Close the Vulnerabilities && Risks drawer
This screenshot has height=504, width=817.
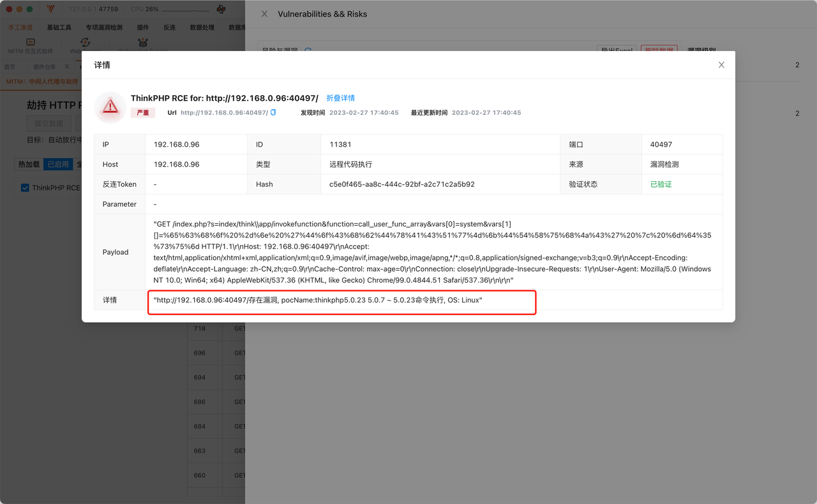pos(264,14)
